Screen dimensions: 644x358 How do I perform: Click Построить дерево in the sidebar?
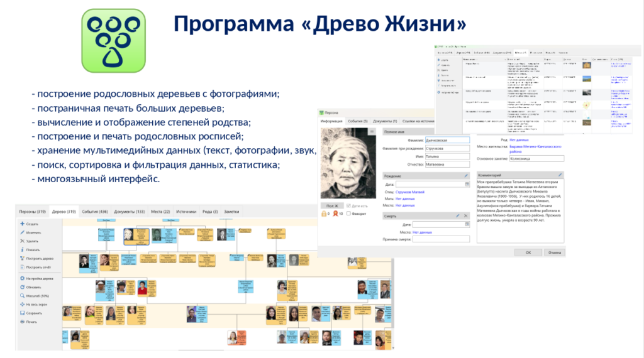(39, 258)
